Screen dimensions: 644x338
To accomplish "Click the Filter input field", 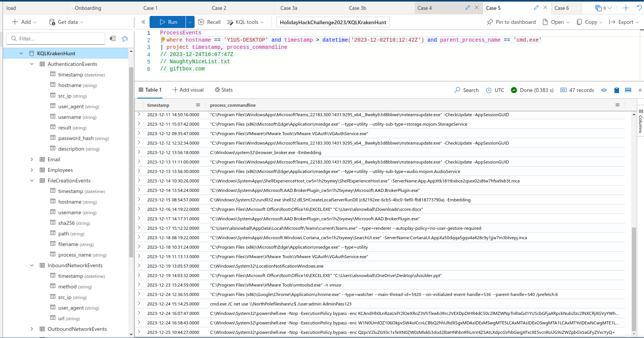I will pyautogui.click(x=56, y=39).
